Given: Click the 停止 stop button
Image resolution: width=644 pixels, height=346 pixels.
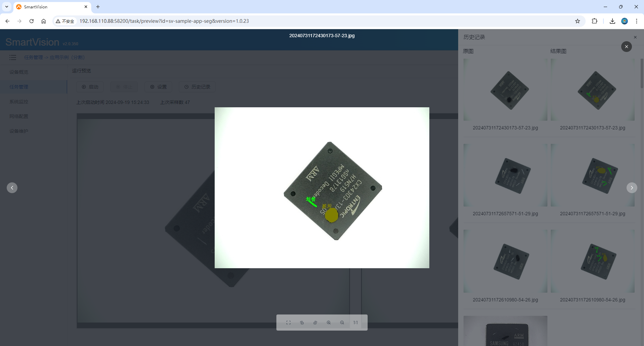Looking at the screenshot, I should tap(124, 87).
